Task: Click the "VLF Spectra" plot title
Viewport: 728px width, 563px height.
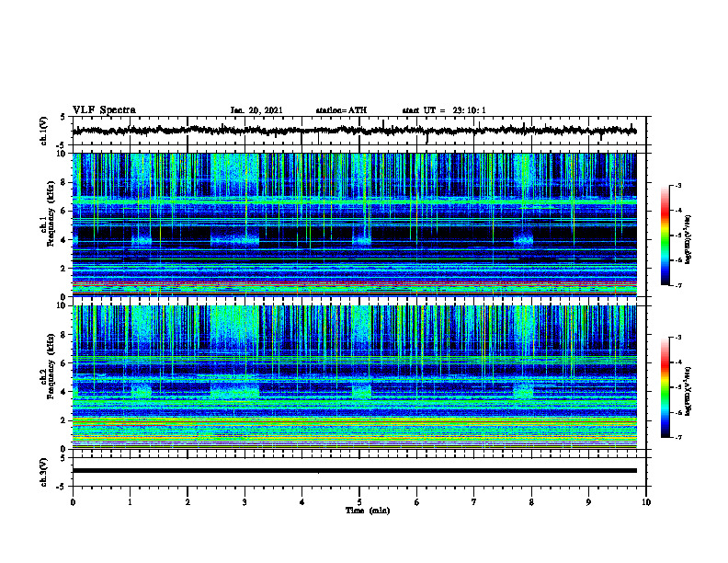Action: tap(104, 110)
